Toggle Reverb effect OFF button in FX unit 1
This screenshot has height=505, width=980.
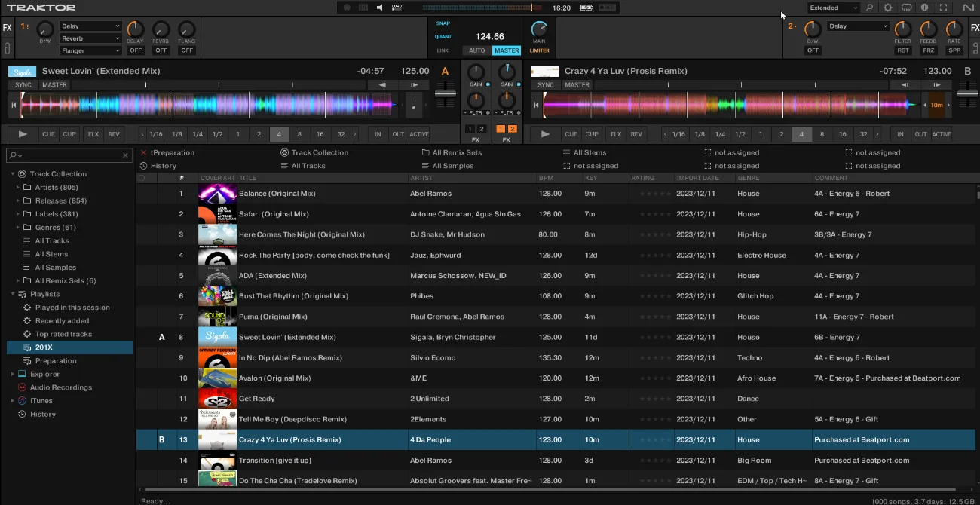coord(161,50)
